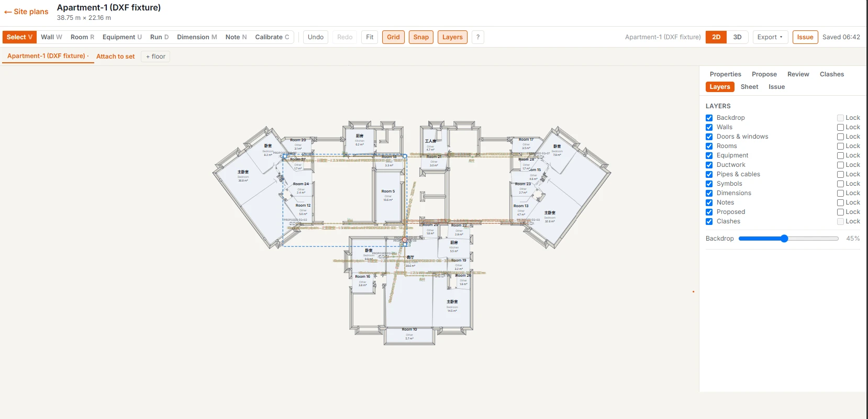The width and height of the screenshot is (868, 419).
Task: Click the Fit view button
Action: (x=370, y=37)
